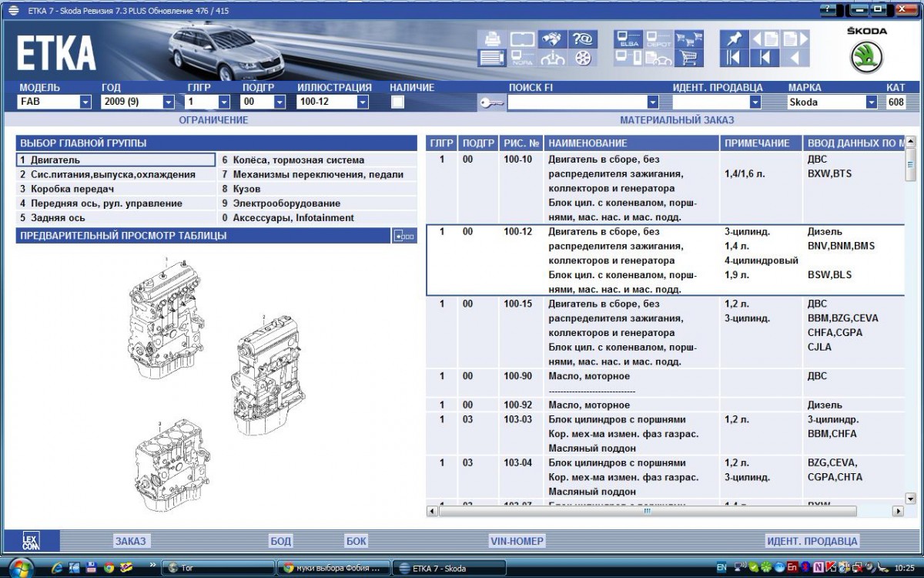Screen dimensions: 924x578
Task: Click bottom ИДЕНТ. ПРОДАВЦА button
Action: (812, 541)
